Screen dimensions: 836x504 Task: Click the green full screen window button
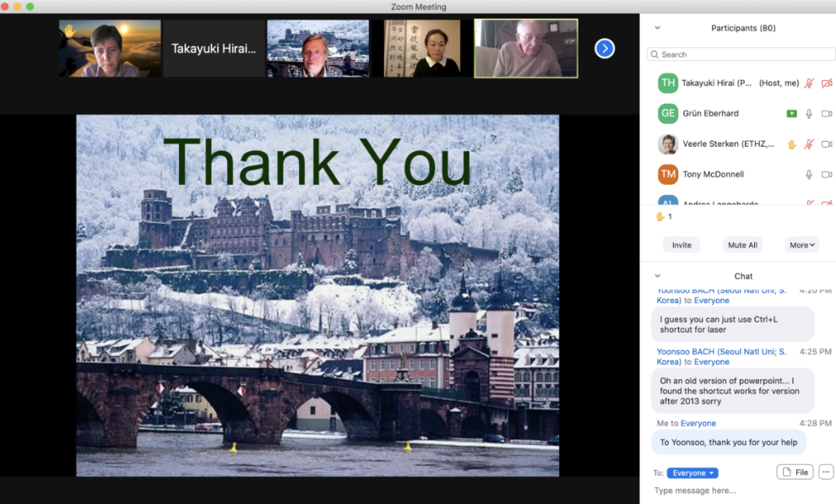tap(30, 7)
